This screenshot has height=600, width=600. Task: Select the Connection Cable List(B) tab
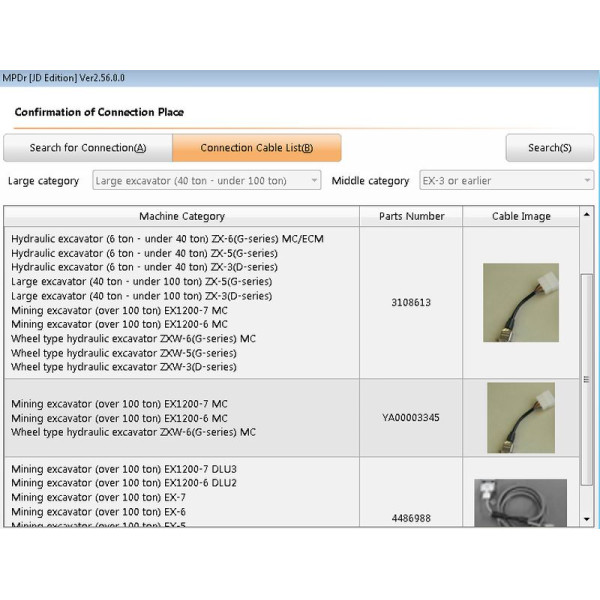256,148
